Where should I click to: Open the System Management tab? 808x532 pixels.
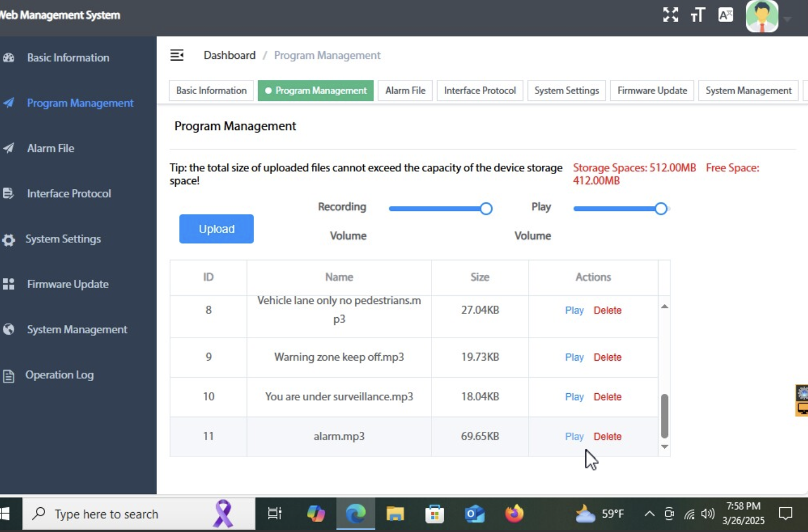[748, 90]
